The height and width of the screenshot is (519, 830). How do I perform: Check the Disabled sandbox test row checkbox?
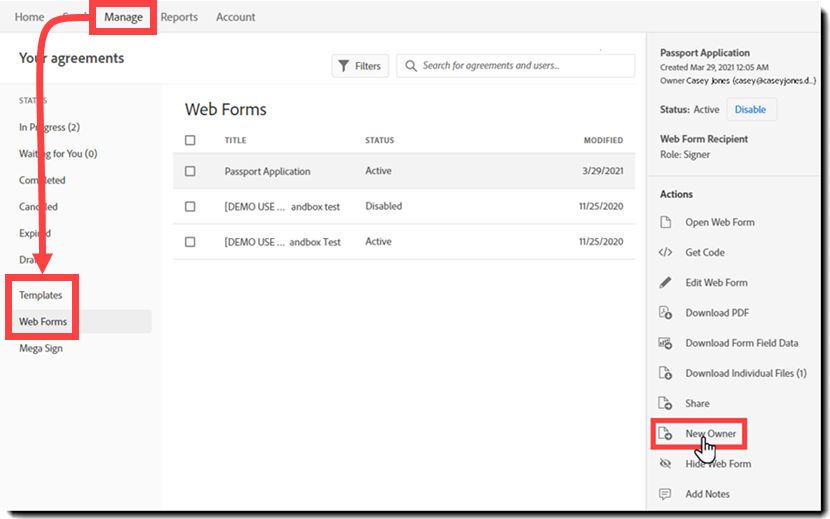190,207
